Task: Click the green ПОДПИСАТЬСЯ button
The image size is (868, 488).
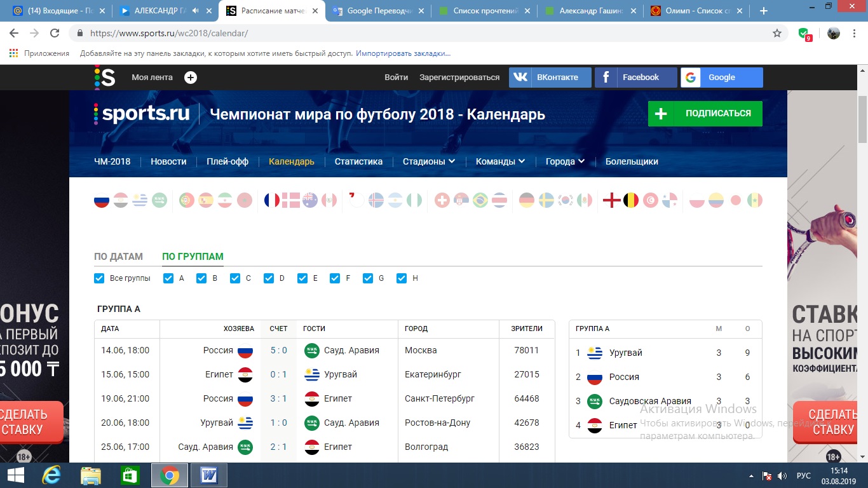Action: tap(705, 113)
